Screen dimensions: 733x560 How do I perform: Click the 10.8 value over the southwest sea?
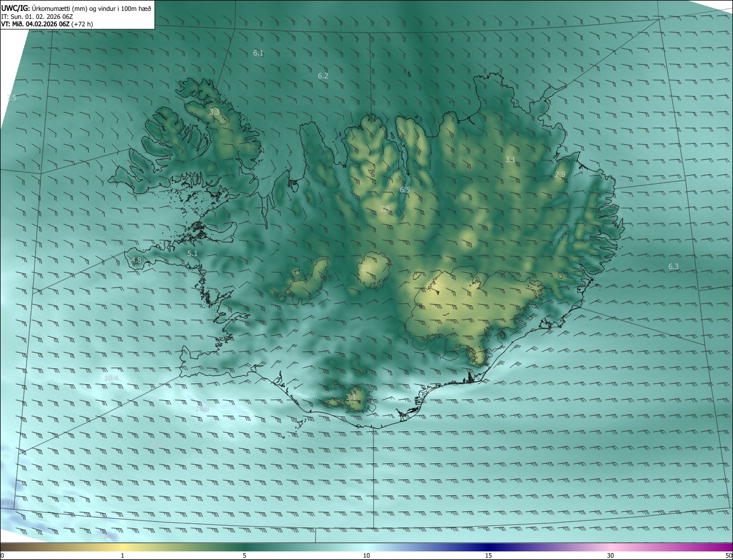(202, 409)
